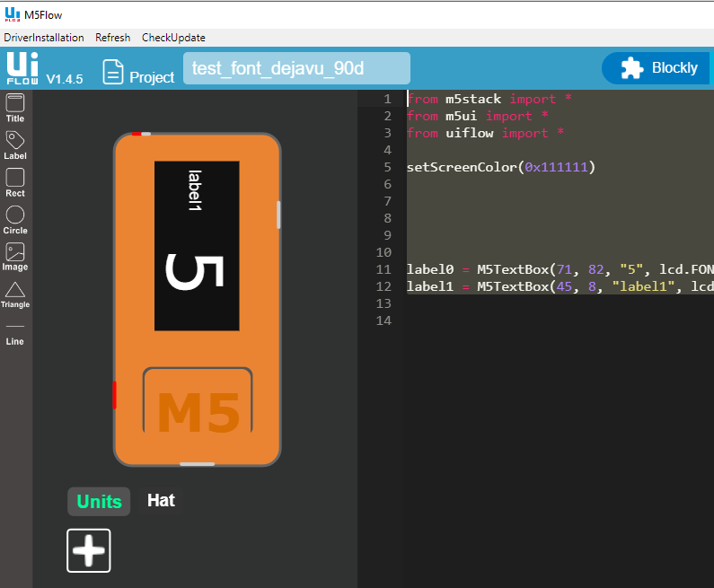Open the Refresh menu item

click(x=112, y=38)
